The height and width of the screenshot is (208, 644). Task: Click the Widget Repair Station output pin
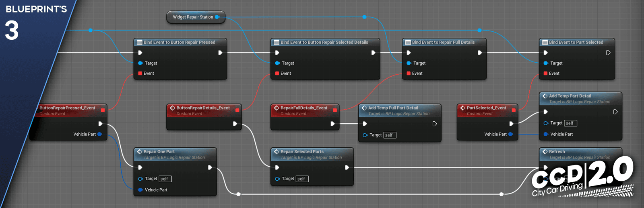(x=217, y=17)
